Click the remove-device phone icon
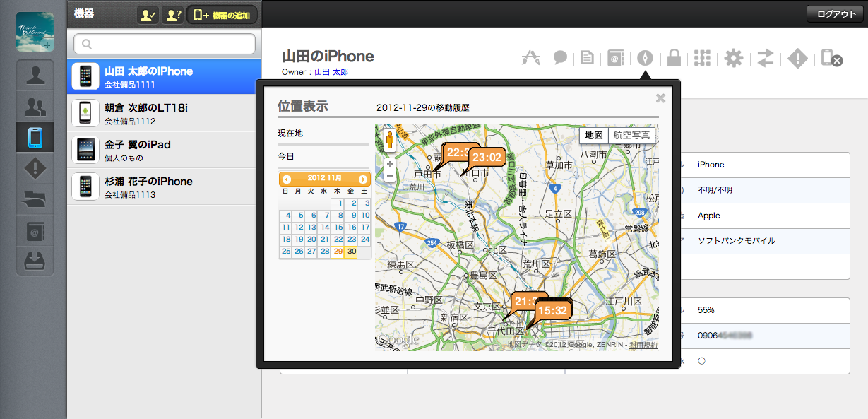The image size is (868, 419). [831, 58]
